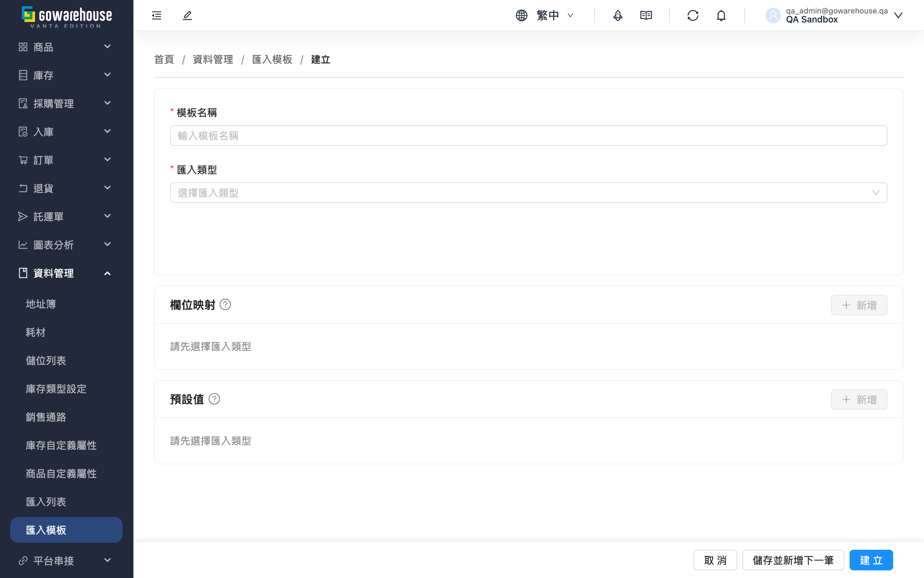Click the help icon next to 欄位映射
This screenshot has width=924, height=578.
pos(225,305)
